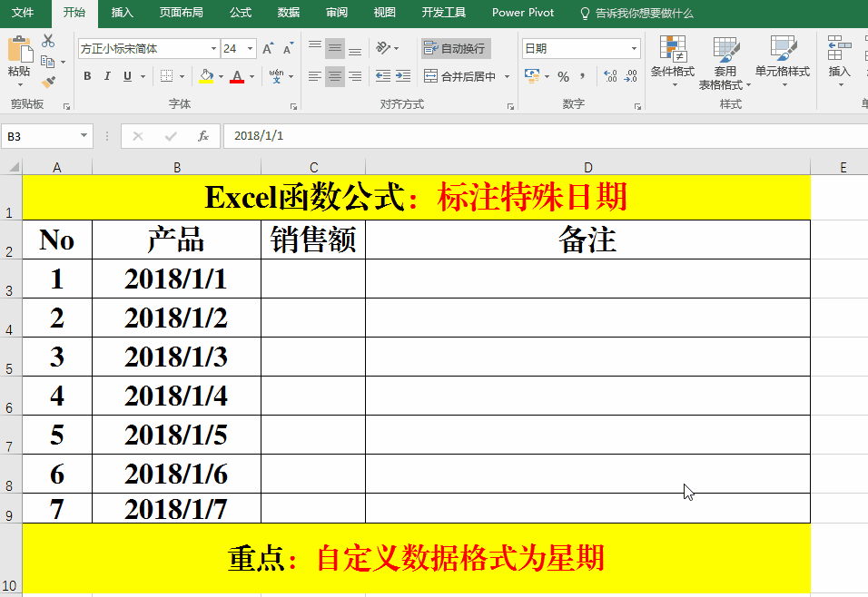
Task: Click cell B3 containing 2018/1/1
Action: pyautogui.click(x=176, y=279)
